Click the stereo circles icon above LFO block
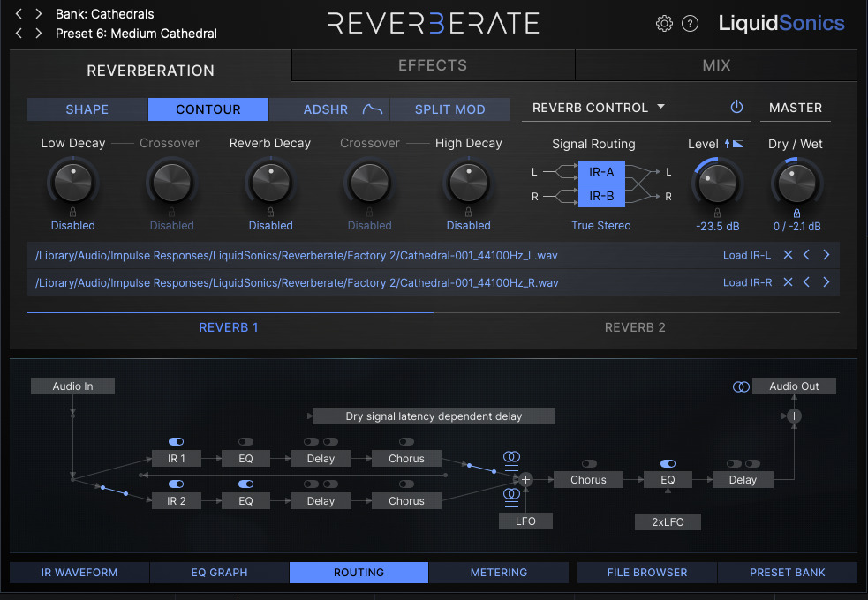 511,493
